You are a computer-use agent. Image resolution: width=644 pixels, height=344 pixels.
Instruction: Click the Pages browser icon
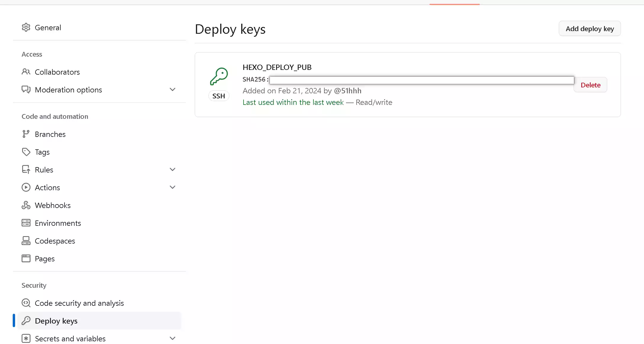click(x=26, y=258)
